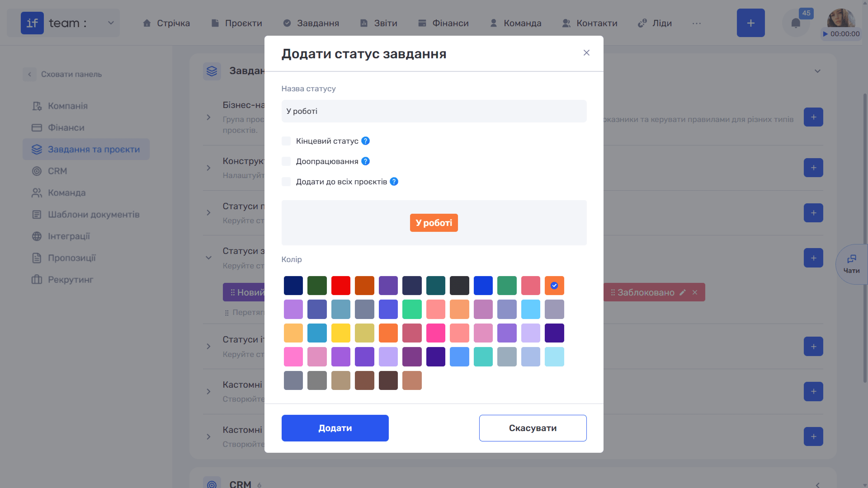Screen dimensions: 868x488
Task: Open Шаблони документів in sidebar
Action: click(x=93, y=215)
